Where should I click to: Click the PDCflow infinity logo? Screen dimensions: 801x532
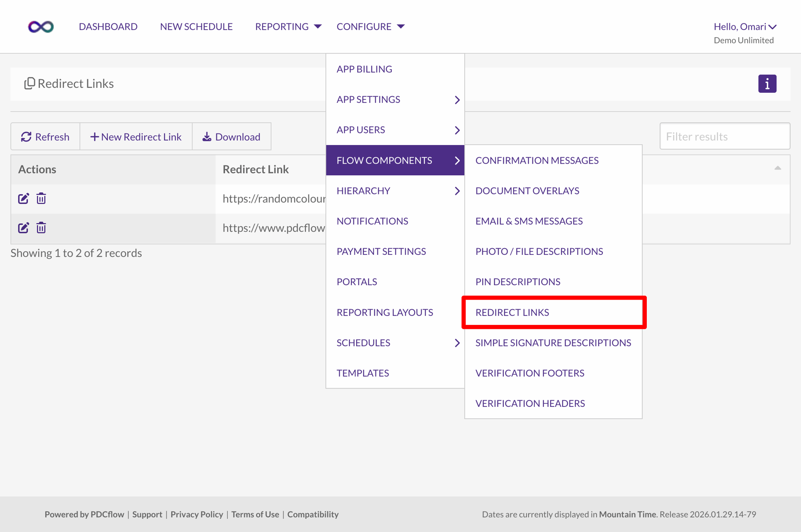tap(41, 27)
